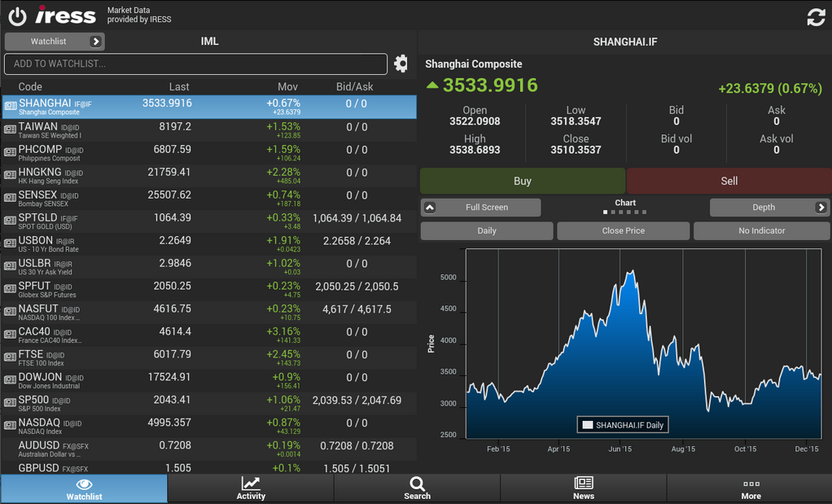Click the news icon beside SP500 row
The width and height of the screenshot is (832, 504).
click(x=10, y=403)
